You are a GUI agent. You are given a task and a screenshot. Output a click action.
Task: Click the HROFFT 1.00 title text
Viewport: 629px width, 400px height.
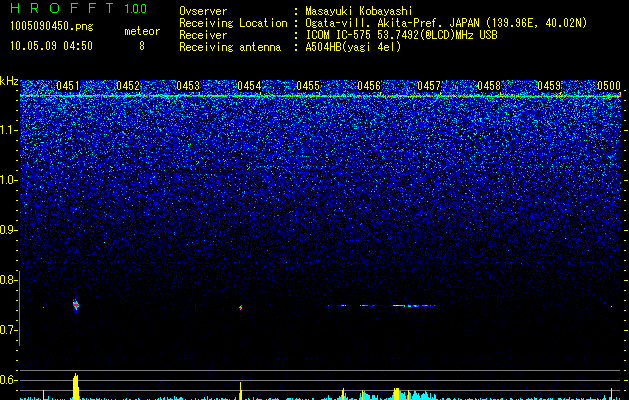pos(78,8)
